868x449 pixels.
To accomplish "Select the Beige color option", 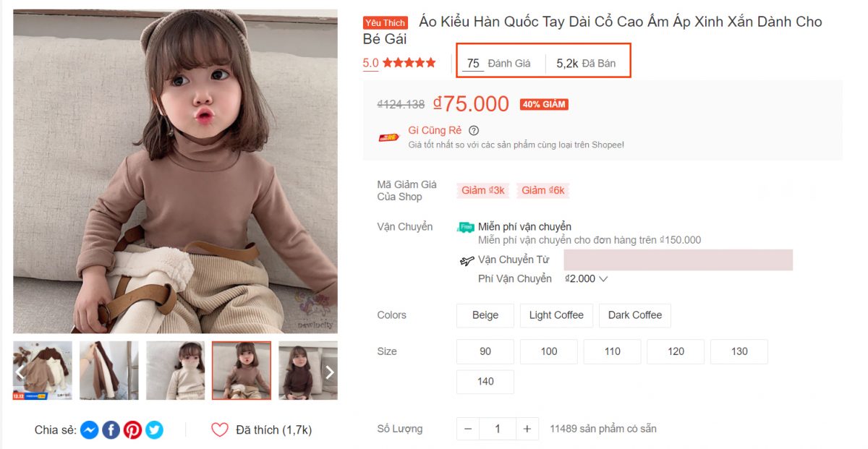I will 485,315.
